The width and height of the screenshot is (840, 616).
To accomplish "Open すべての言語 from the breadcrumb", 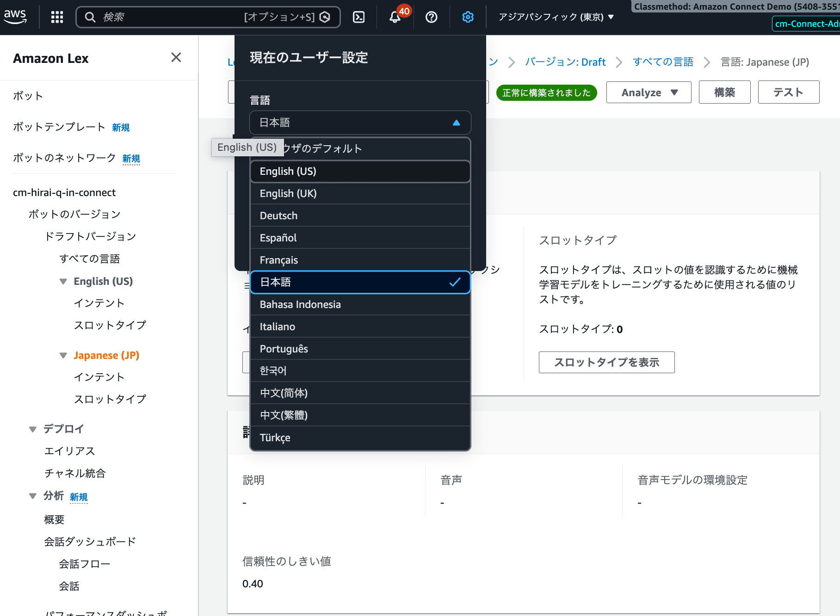I will click(x=663, y=62).
